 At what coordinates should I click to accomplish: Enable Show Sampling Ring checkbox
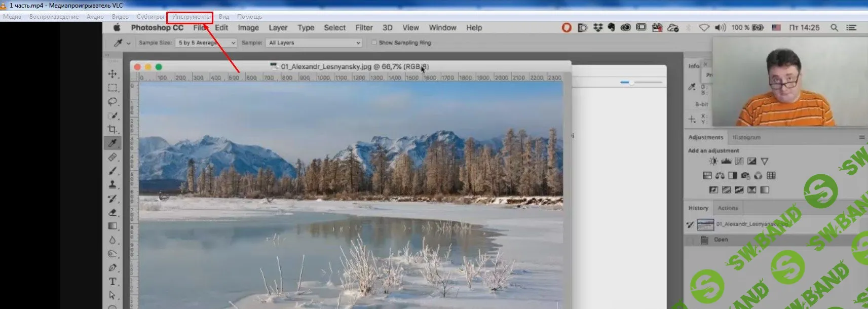click(374, 43)
